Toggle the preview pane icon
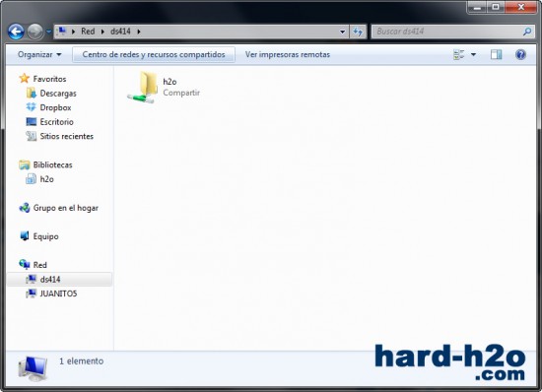The height and width of the screenshot is (392, 542). click(x=496, y=54)
